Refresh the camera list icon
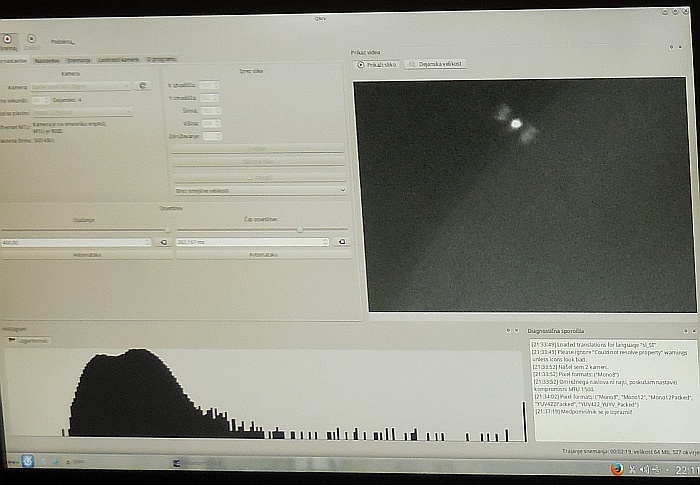Screen dimensions: 700x485 click(143, 86)
